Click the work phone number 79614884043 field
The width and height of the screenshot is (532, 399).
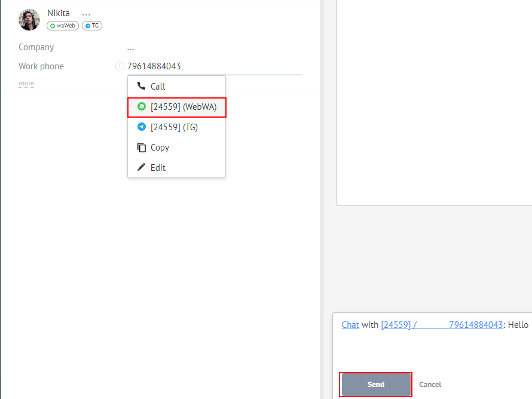coord(215,66)
